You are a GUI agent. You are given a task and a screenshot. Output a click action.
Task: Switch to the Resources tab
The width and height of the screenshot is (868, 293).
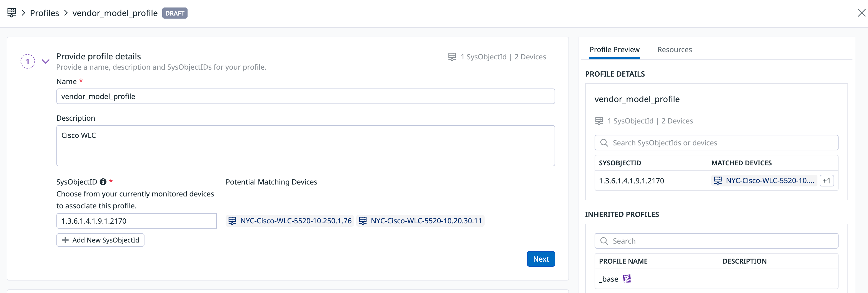[674, 49]
